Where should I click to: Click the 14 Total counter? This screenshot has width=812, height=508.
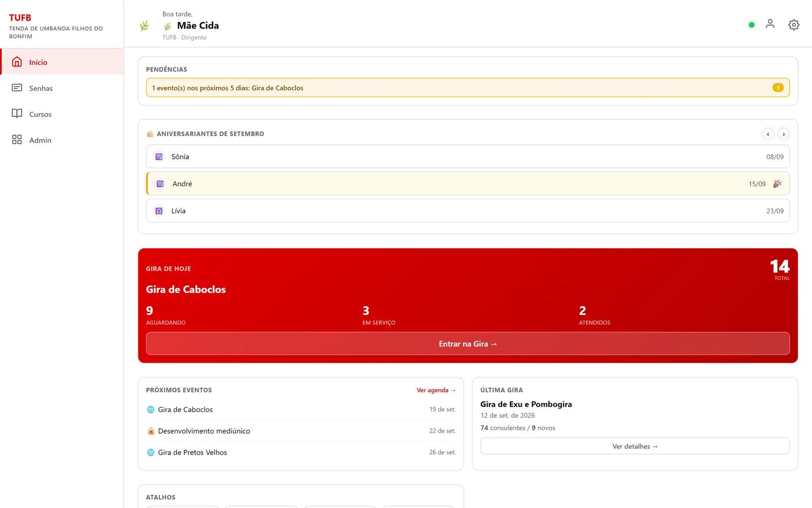(780, 270)
